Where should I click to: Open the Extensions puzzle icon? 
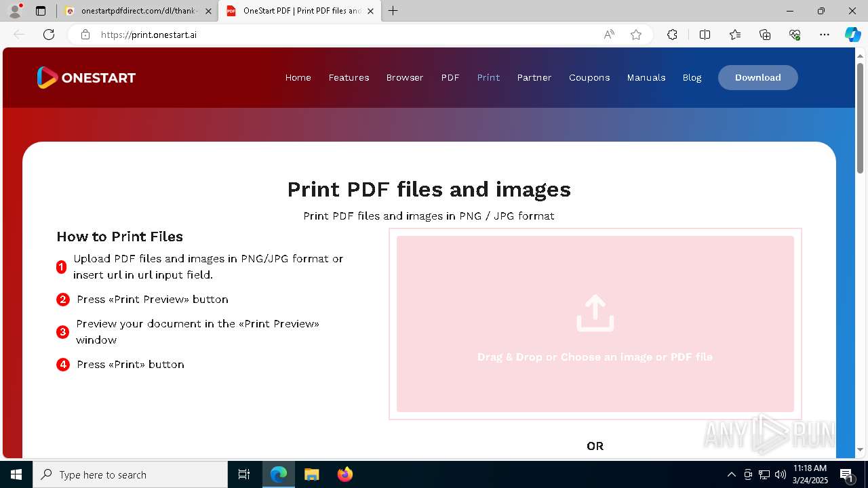[672, 35]
